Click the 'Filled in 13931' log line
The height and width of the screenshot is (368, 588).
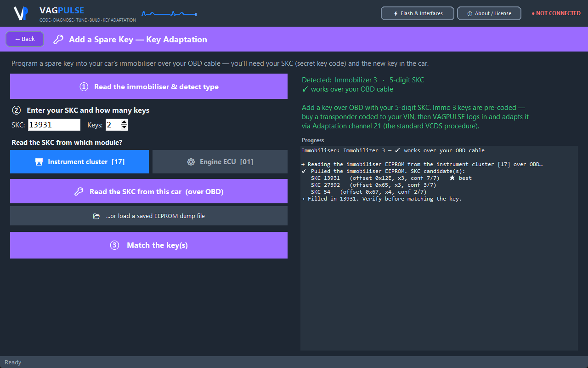(x=381, y=199)
